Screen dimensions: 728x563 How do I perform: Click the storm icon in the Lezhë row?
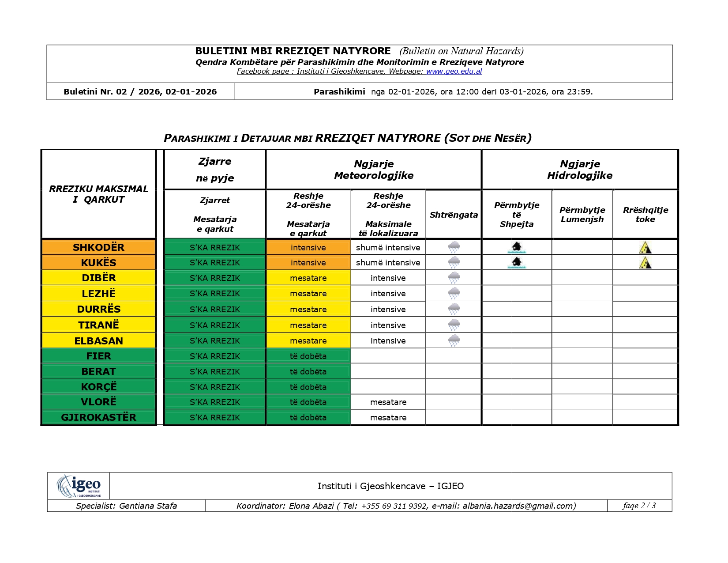pos(454,294)
